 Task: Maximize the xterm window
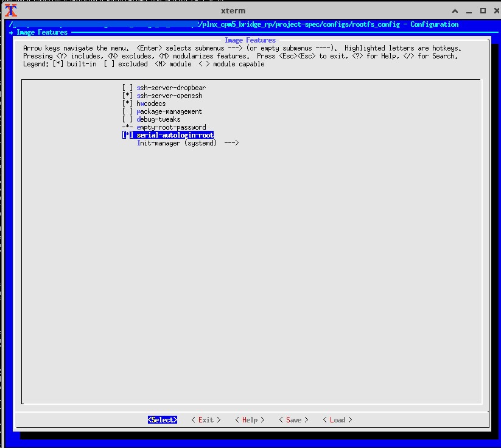coord(483,10)
